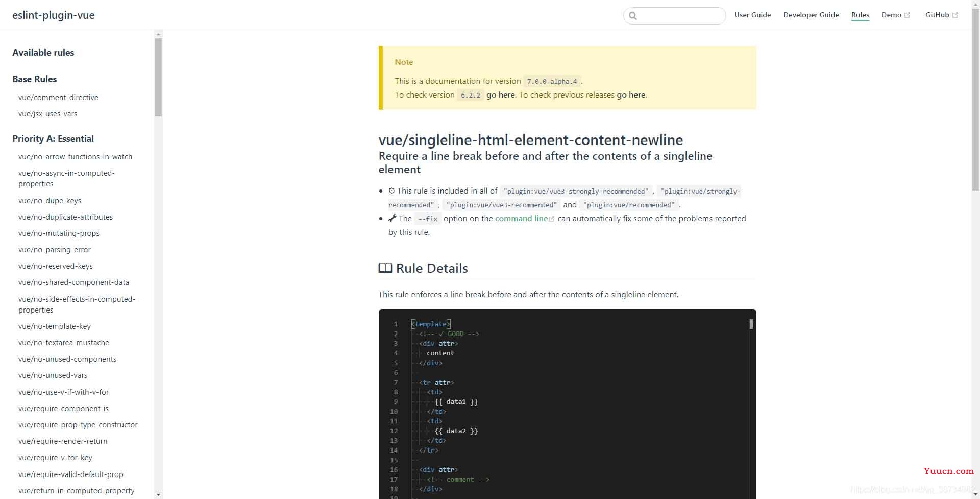
Task: Open the 'command line' link
Action: point(521,218)
